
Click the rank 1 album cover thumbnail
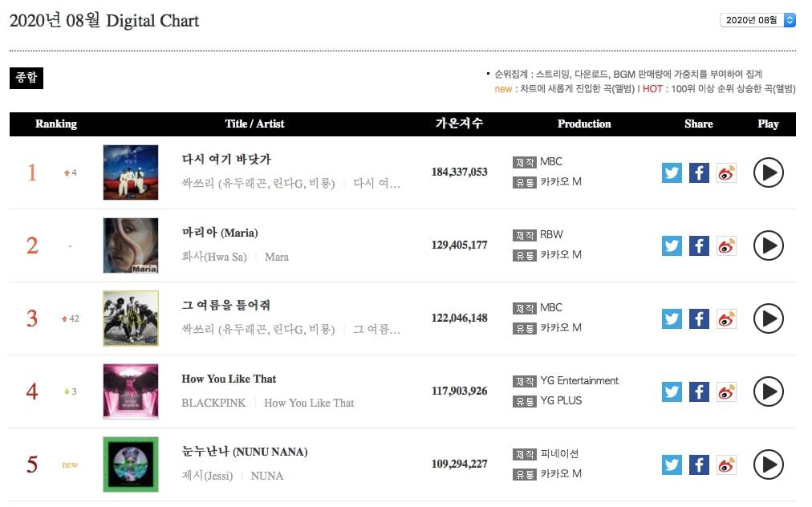tap(131, 172)
